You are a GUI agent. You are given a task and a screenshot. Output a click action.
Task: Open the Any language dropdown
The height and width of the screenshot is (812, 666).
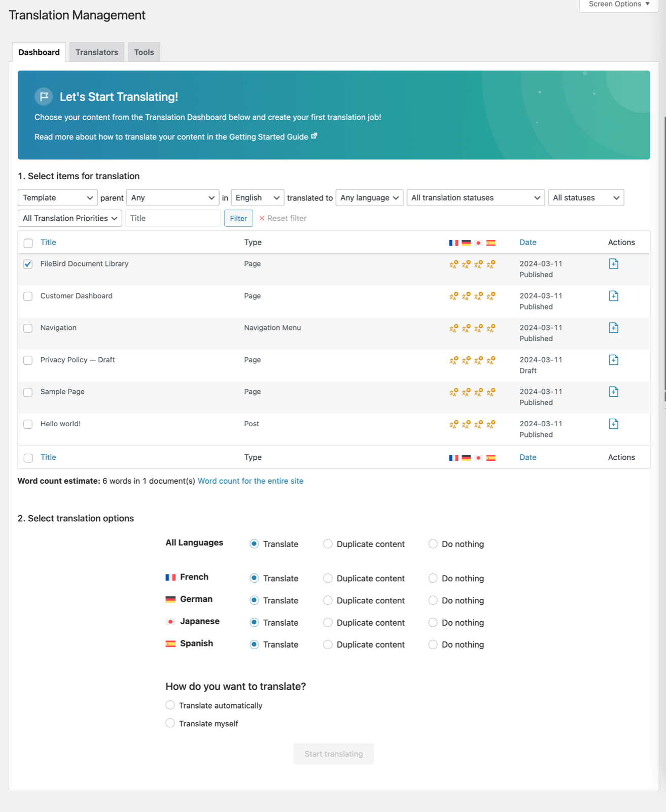tap(369, 198)
